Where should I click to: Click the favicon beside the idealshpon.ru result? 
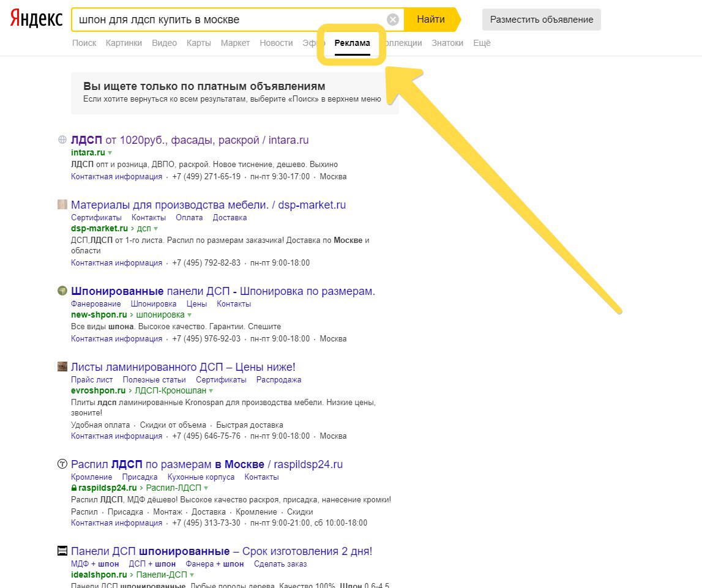(x=62, y=551)
